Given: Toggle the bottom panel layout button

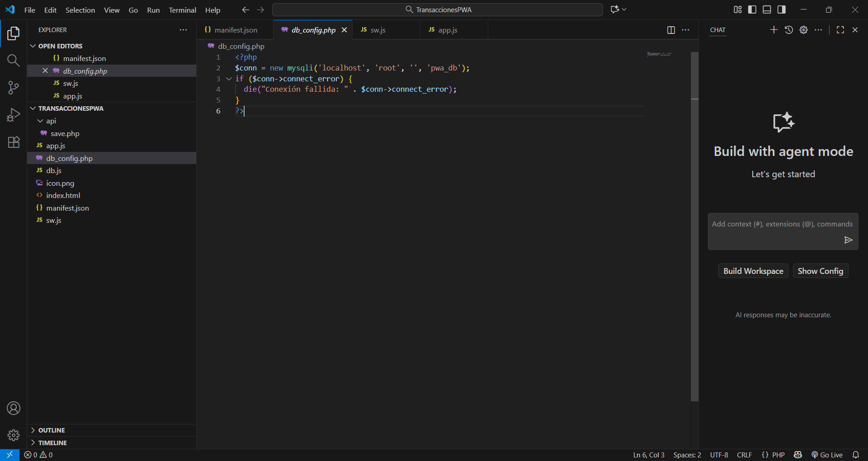Looking at the screenshot, I should pyautogui.click(x=767, y=9).
